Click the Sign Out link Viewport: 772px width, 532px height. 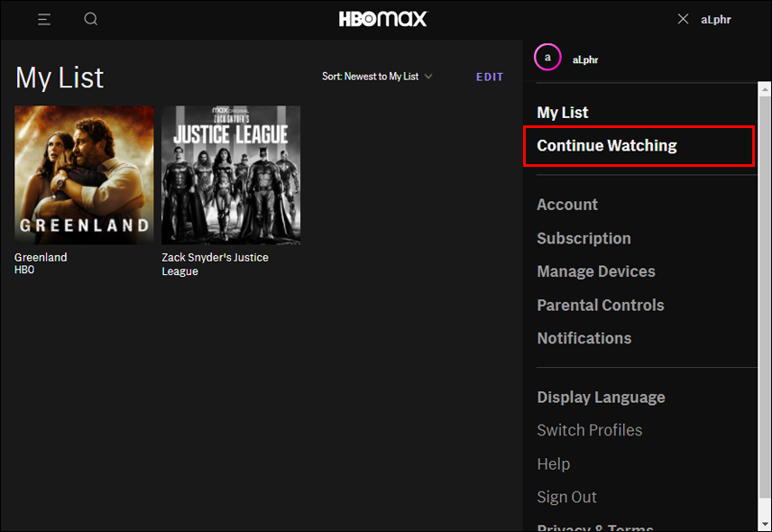pyautogui.click(x=566, y=497)
